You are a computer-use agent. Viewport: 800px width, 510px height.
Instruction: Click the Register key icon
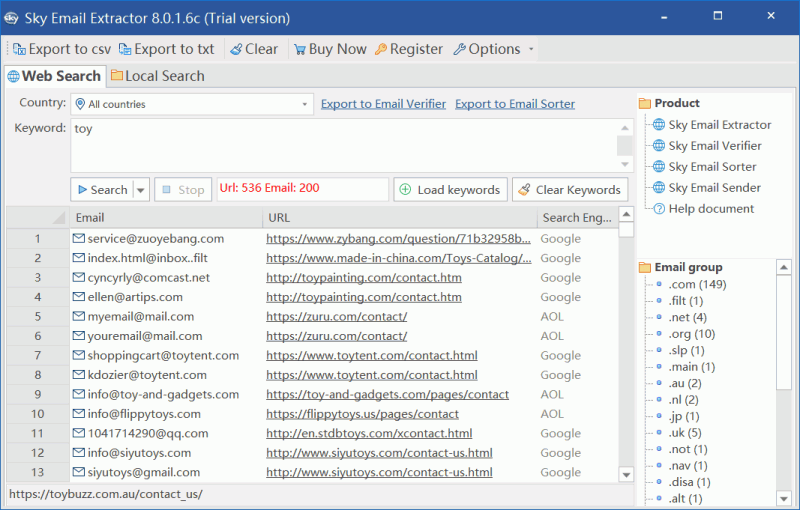click(381, 49)
